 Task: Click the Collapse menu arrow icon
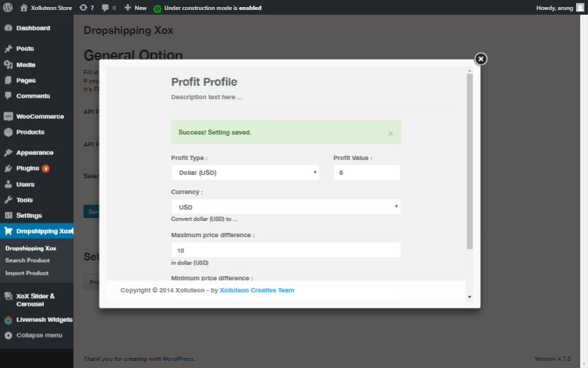[x=8, y=335]
